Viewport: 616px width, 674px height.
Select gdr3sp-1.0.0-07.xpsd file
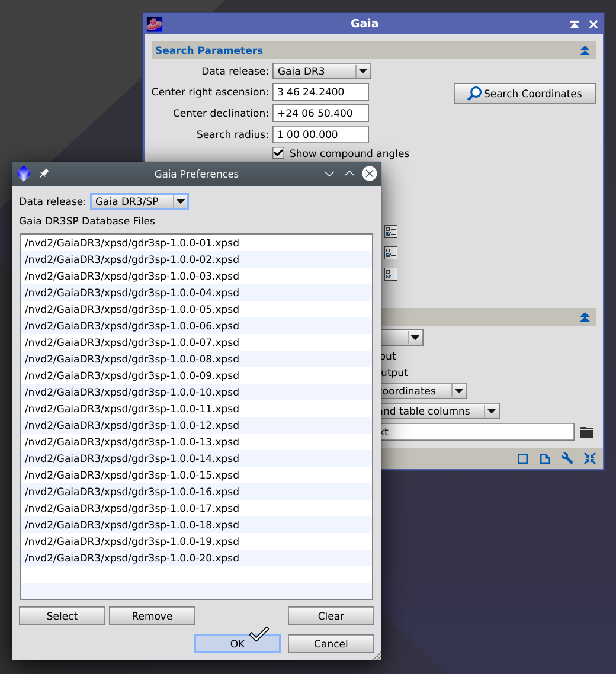(197, 342)
